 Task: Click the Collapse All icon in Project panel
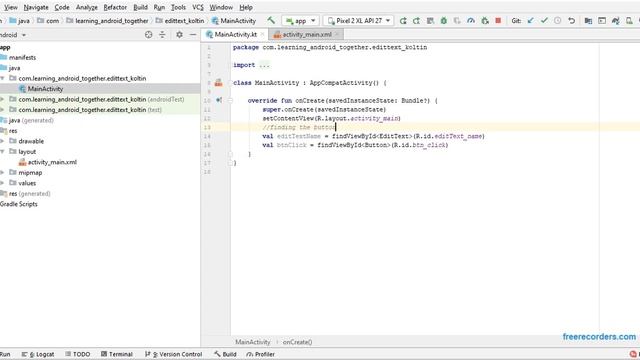pos(162,35)
